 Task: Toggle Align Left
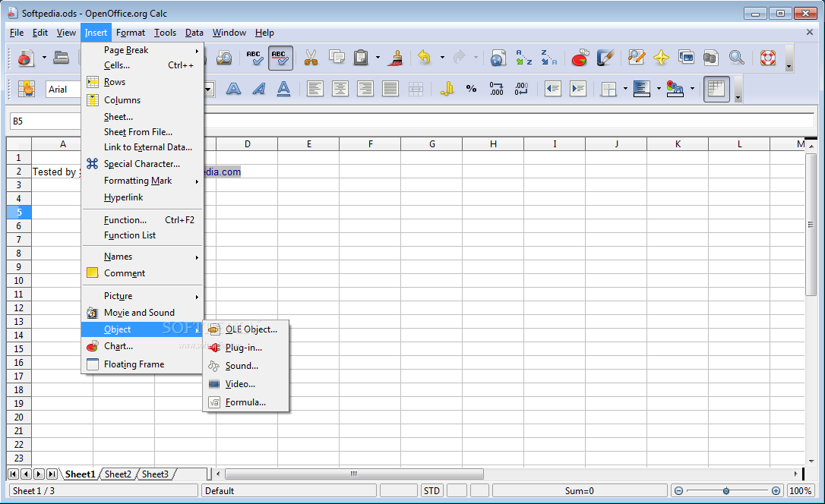click(x=315, y=89)
